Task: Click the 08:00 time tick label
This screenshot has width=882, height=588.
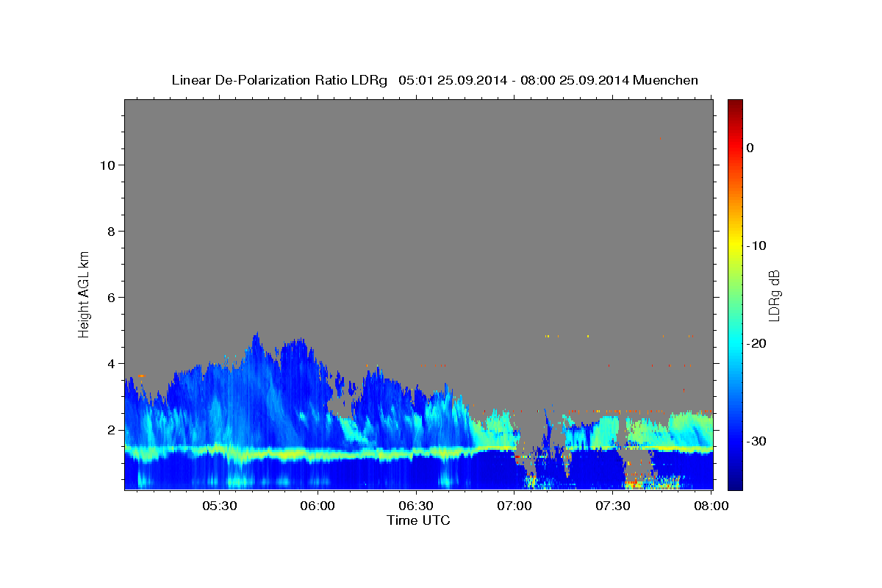Action: click(711, 506)
